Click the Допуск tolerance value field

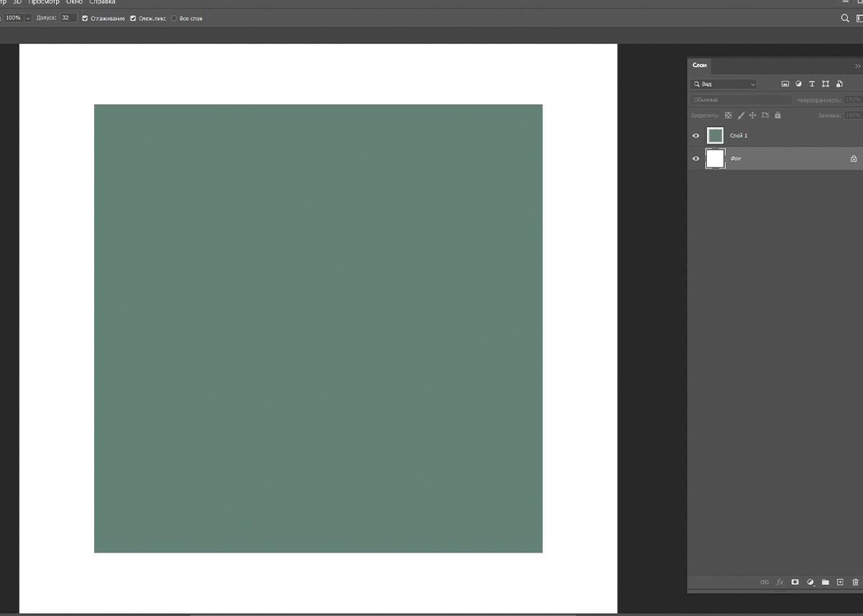pyautogui.click(x=68, y=18)
